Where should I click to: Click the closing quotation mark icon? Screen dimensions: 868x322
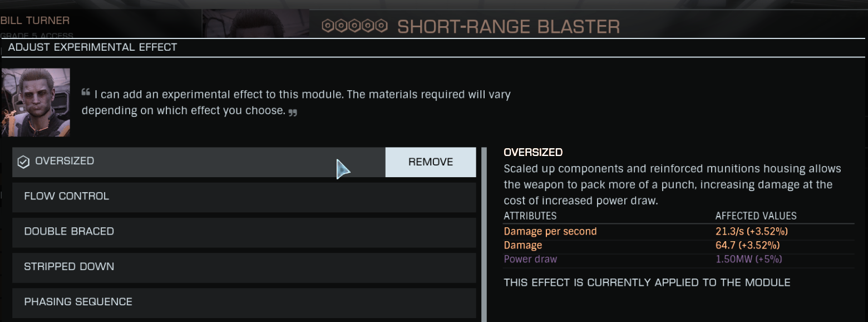click(293, 113)
